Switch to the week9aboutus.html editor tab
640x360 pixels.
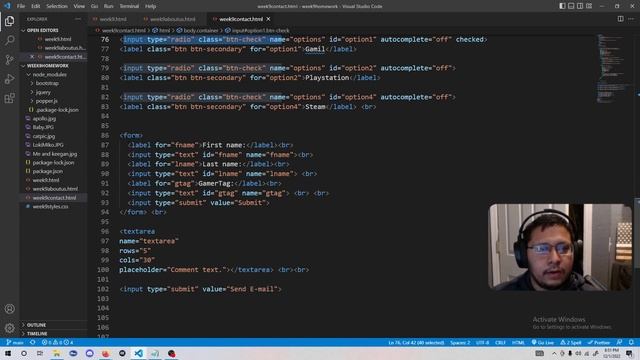[172, 19]
